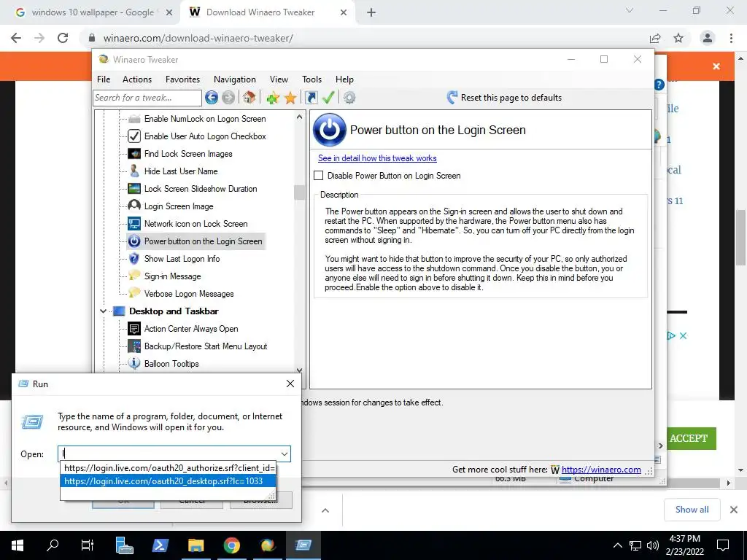
Task: Choose the oauth20_authorize.srf suggestion
Action: pyautogui.click(x=169, y=468)
